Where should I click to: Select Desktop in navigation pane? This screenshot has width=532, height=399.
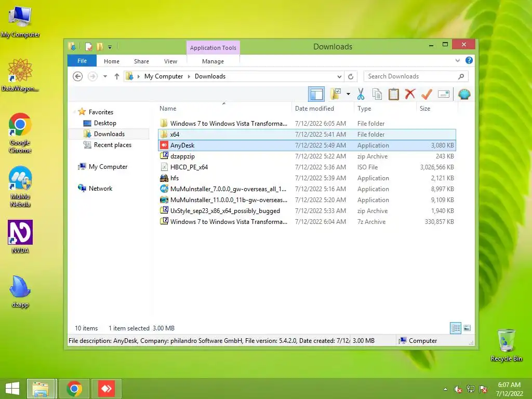point(105,123)
